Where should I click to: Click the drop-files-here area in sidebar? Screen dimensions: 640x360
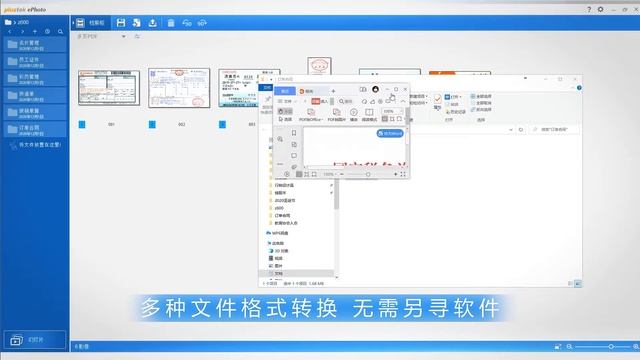click(36, 145)
